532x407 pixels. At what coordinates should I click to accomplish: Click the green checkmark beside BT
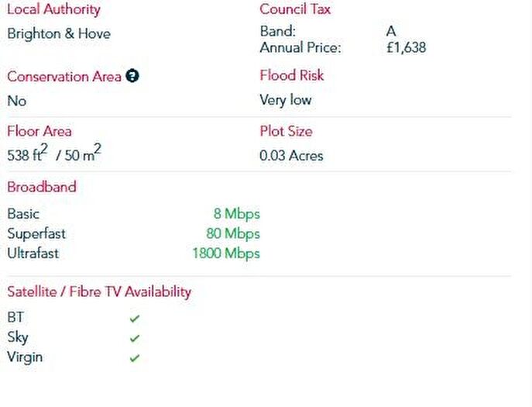tap(135, 318)
